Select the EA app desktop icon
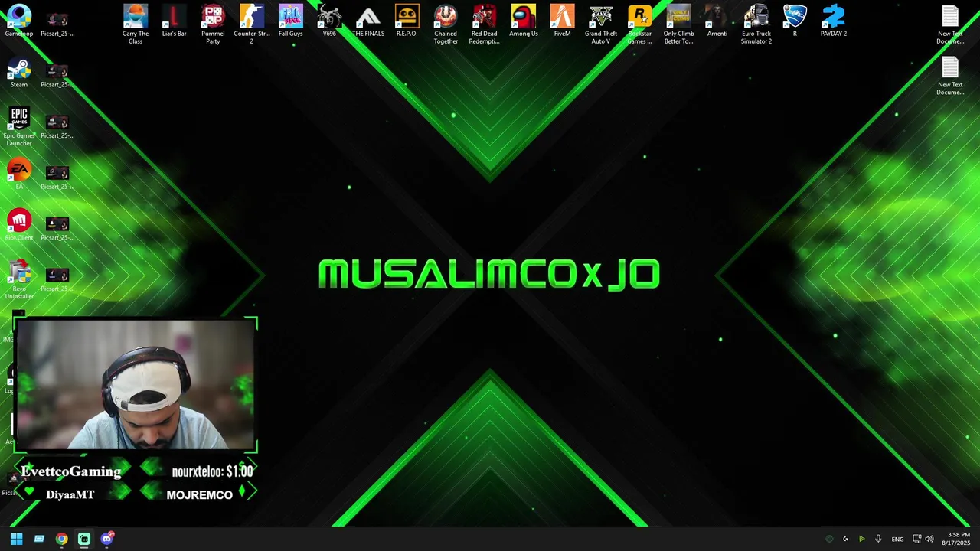Viewport: 980px width, 551px height. pyautogui.click(x=19, y=174)
